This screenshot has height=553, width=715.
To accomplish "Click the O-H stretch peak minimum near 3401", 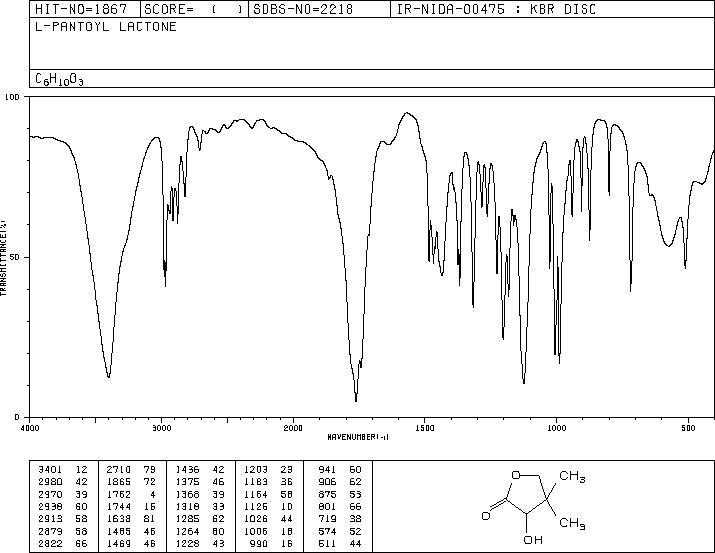I will (109, 376).
